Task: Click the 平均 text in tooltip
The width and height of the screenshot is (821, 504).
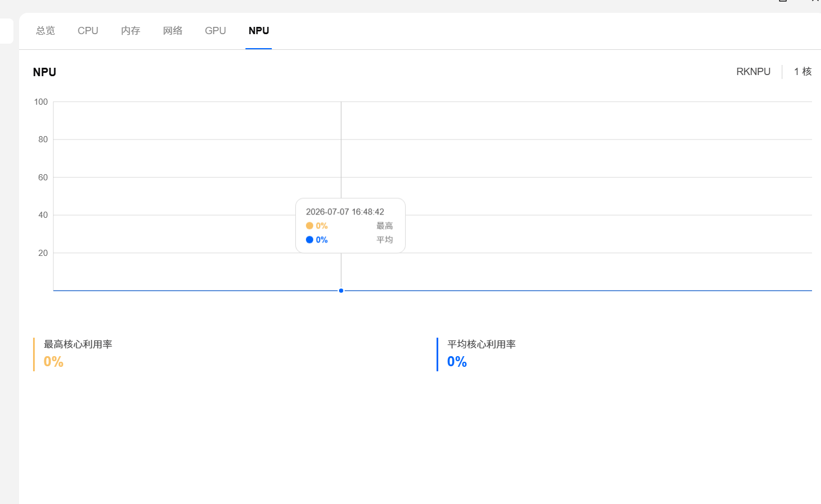Action: pos(384,240)
